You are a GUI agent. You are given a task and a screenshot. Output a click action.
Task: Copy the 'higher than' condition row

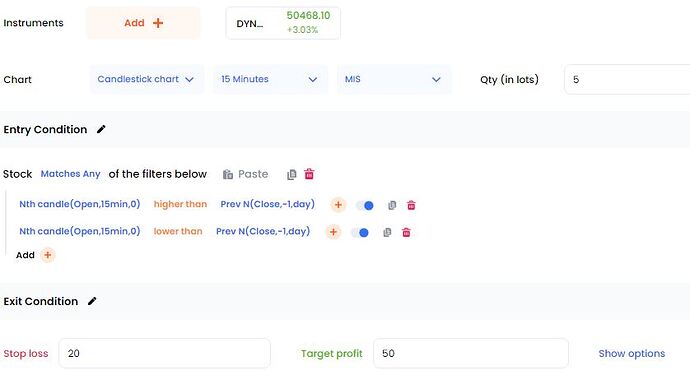pos(392,205)
